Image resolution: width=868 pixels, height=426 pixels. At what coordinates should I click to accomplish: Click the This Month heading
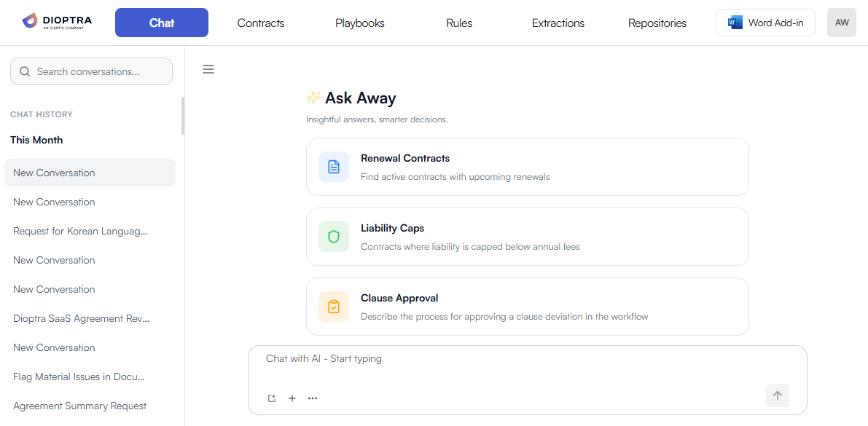coord(36,140)
